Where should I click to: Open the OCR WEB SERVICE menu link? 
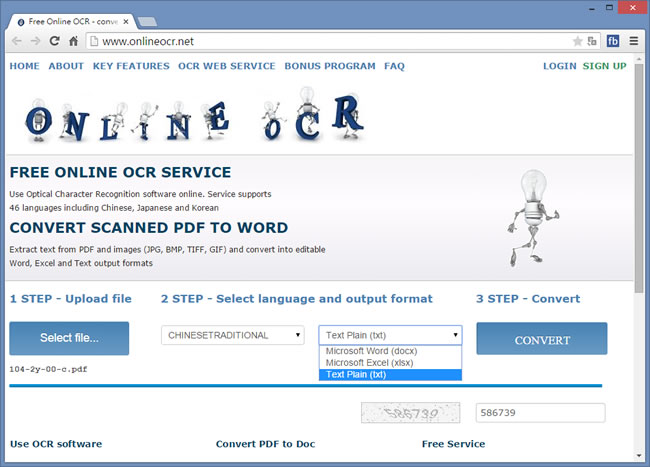pos(227,66)
